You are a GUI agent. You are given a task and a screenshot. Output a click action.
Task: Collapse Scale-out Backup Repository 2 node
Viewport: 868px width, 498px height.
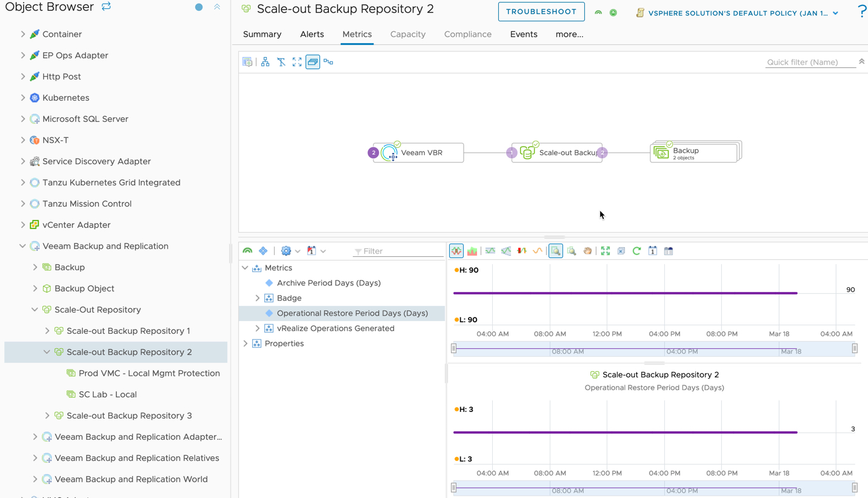pos(47,352)
